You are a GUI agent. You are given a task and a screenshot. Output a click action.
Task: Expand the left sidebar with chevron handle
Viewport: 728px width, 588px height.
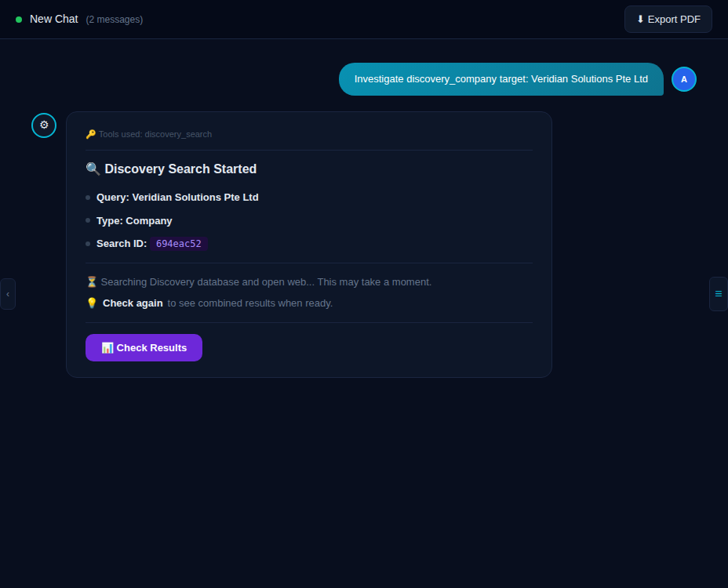[8, 294]
